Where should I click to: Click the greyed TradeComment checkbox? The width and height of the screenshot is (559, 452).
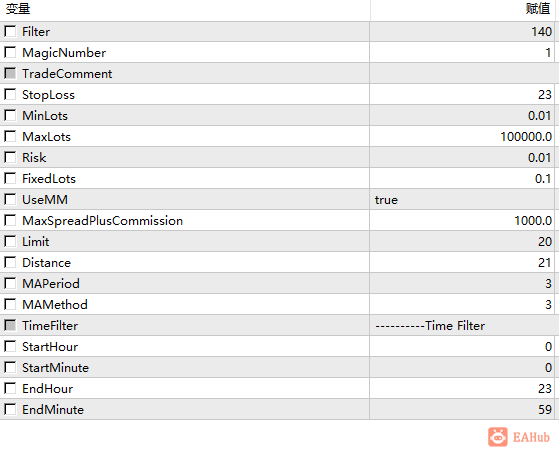point(10,73)
